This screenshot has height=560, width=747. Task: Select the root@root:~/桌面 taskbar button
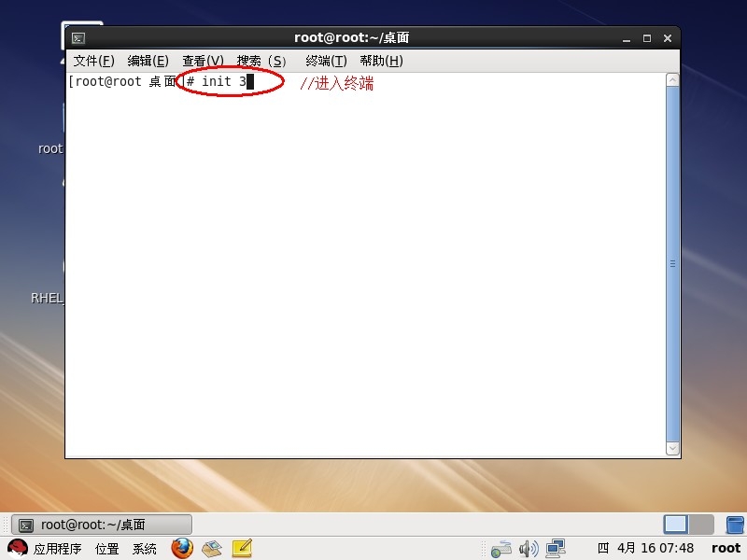click(102, 525)
